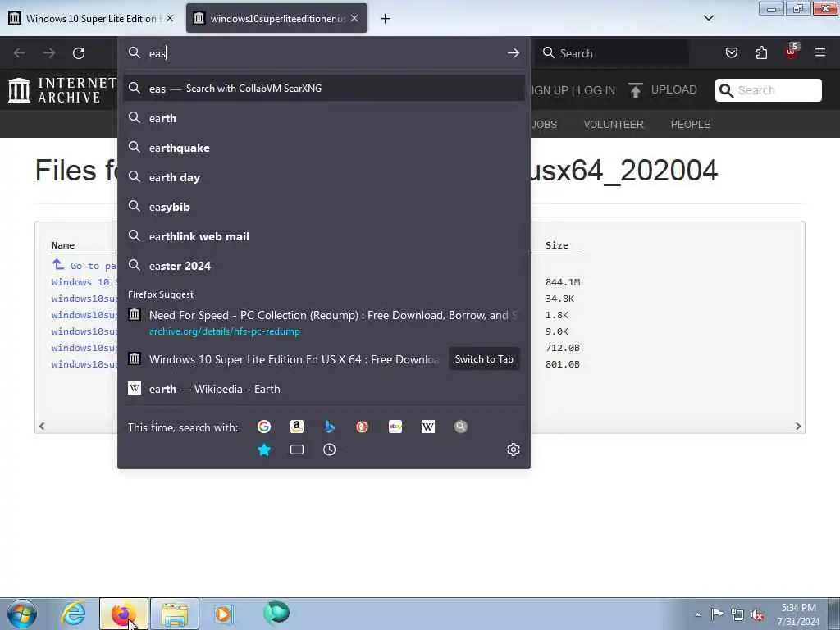Image resolution: width=840 pixels, height=630 pixels.
Task: Search in History clock icon
Action: tap(330, 450)
